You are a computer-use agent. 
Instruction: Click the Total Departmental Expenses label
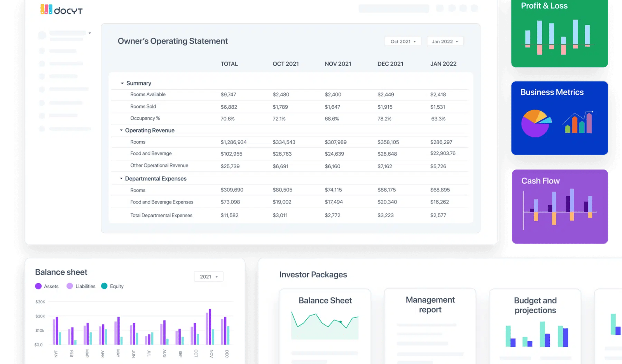[161, 215]
